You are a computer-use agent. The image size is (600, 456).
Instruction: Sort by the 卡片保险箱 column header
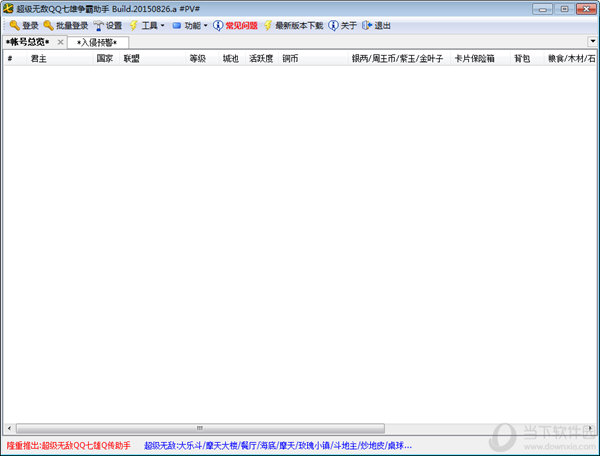(x=474, y=59)
